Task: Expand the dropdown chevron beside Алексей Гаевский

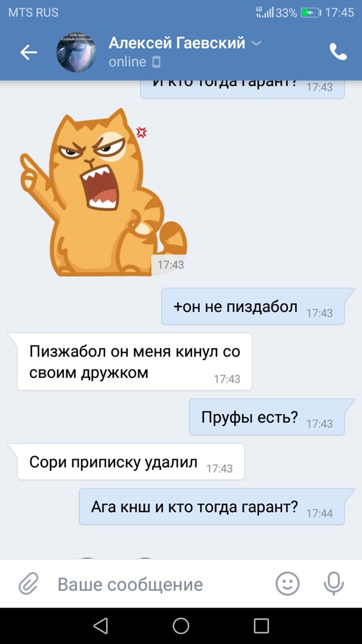Action: [256, 43]
